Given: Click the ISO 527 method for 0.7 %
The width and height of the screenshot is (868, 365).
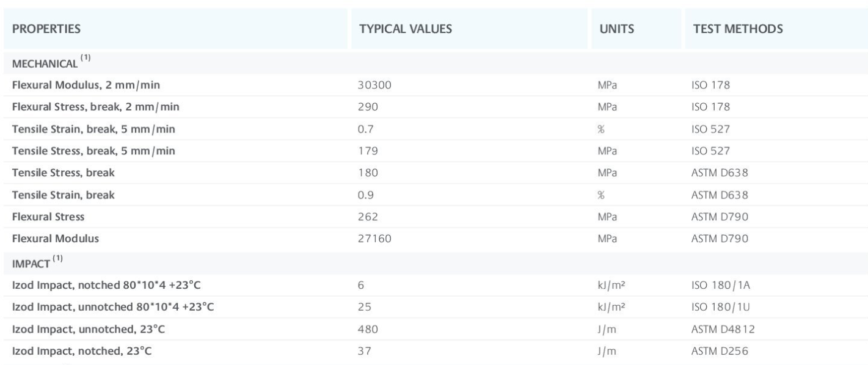Looking at the screenshot, I should tap(707, 129).
